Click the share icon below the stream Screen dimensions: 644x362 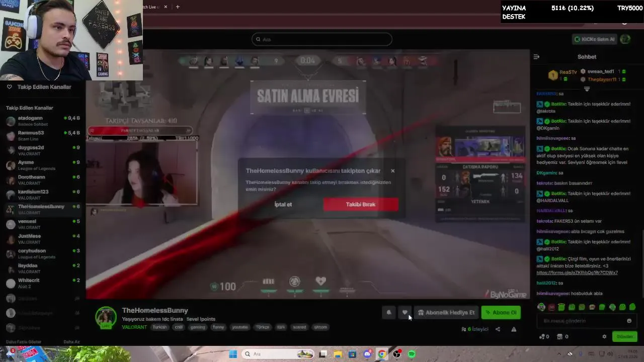coord(498,329)
